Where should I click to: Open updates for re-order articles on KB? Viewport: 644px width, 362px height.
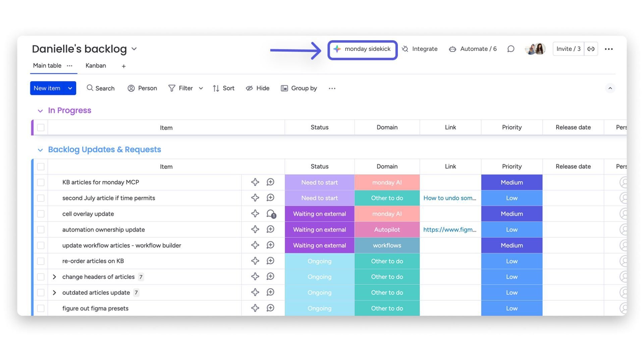pos(270,261)
